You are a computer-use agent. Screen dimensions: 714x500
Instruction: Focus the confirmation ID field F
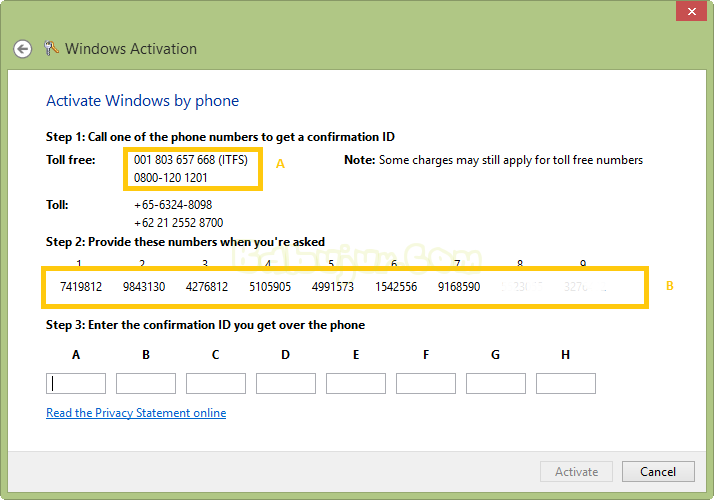(x=426, y=383)
